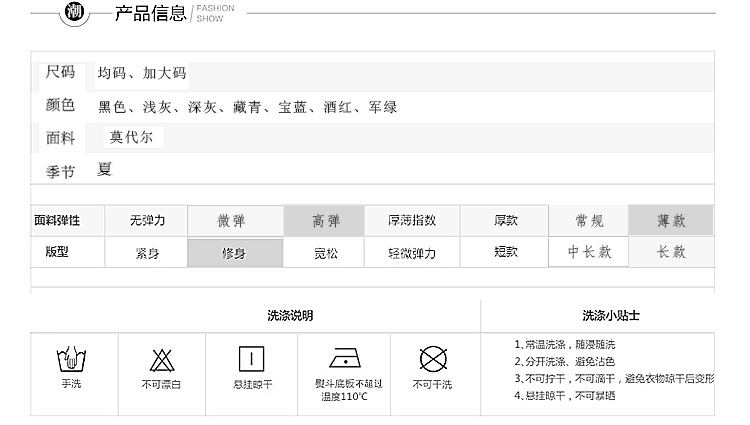The width and height of the screenshot is (750, 425).
Task: Select the 宽松 cell
Action: point(324,252)
